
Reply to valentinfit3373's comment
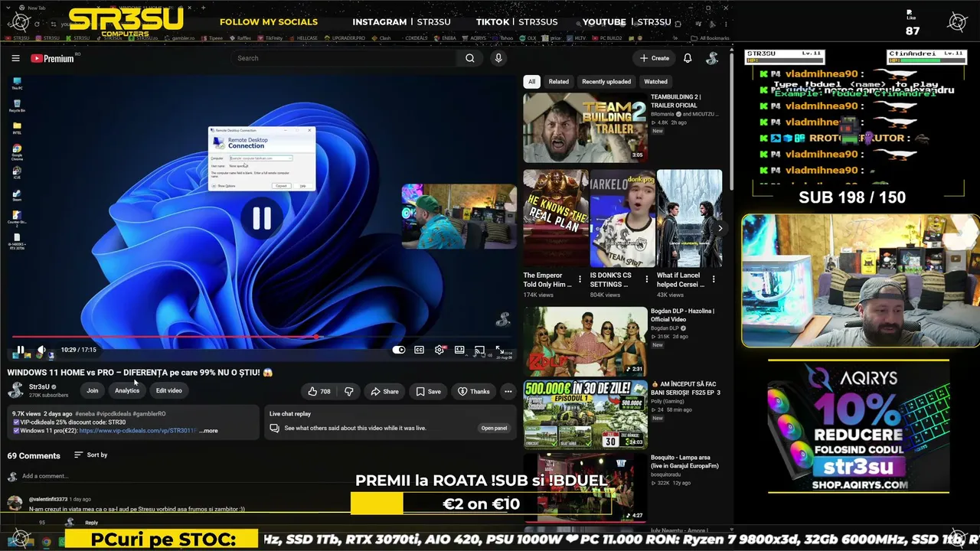coord(91,523)
